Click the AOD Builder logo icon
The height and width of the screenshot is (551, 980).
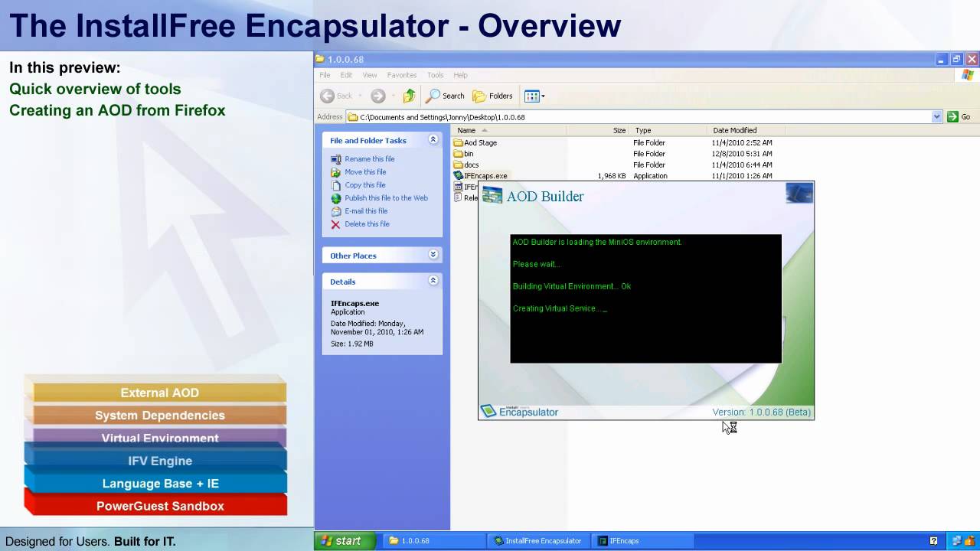click(492, 195)
